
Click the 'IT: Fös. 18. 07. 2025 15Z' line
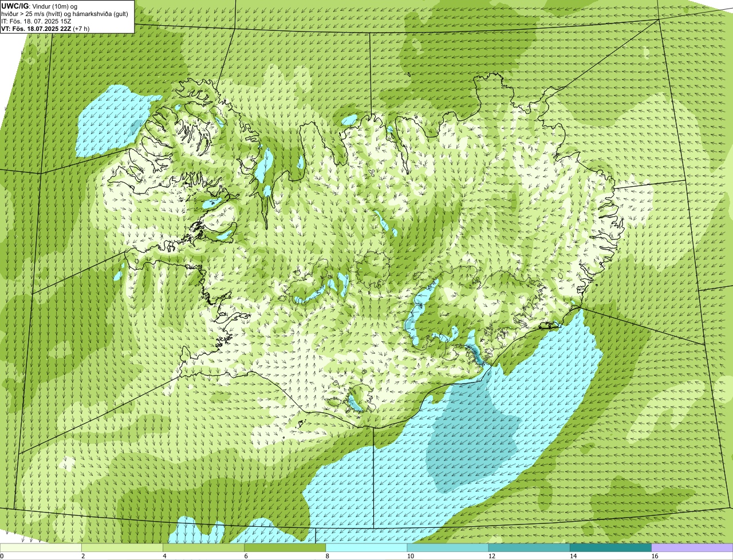36,21
